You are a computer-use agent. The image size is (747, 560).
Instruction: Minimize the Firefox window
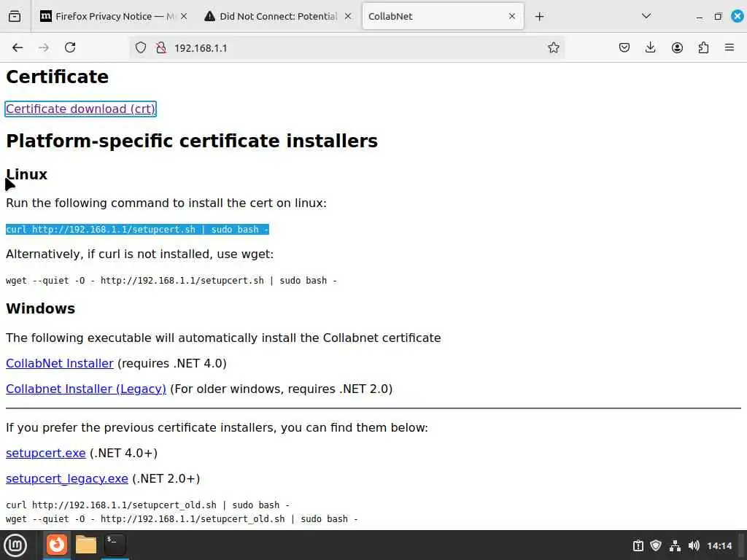(699, 17)
